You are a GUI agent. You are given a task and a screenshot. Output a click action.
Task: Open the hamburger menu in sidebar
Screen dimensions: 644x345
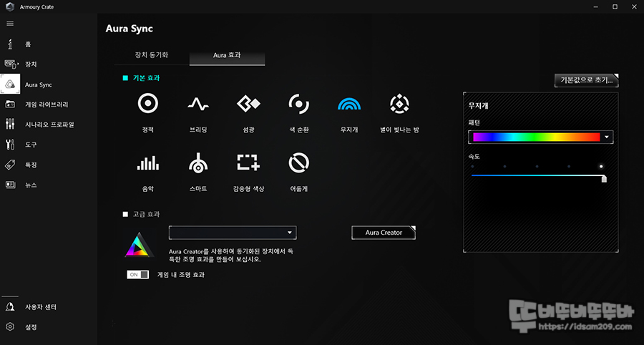point(10,24)
